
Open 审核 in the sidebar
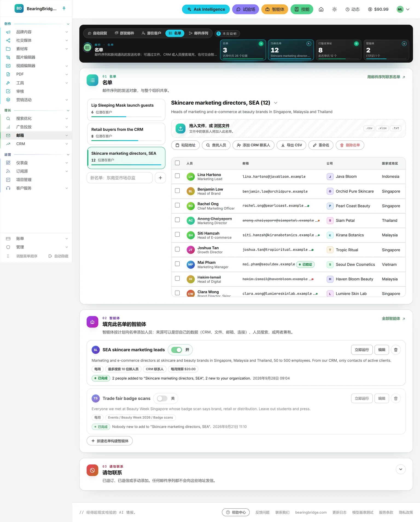36,91
